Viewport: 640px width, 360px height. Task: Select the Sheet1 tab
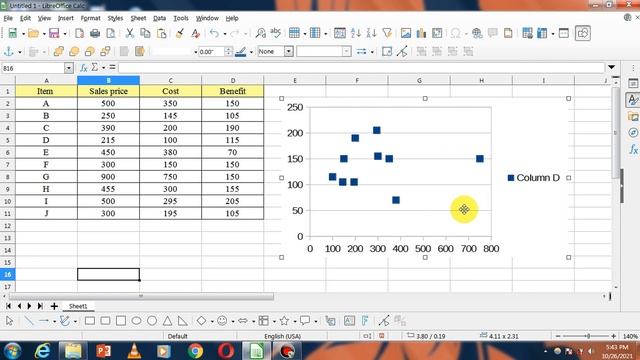point(78,306)
